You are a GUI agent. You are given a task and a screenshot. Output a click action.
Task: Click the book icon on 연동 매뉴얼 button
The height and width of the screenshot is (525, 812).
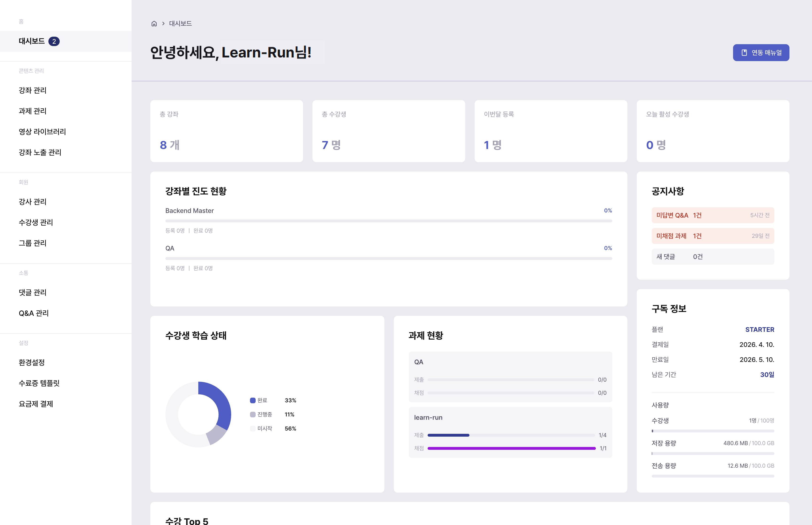pos(744,52)
